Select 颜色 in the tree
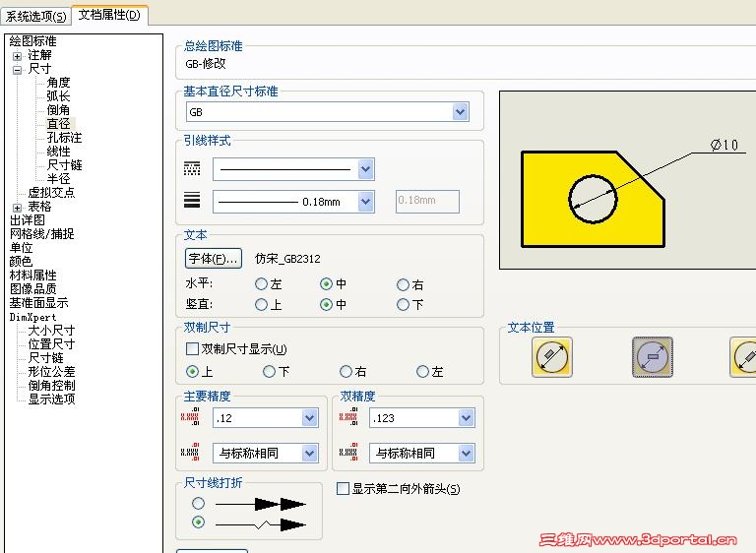The image size is (756, 553). [22, 262]
